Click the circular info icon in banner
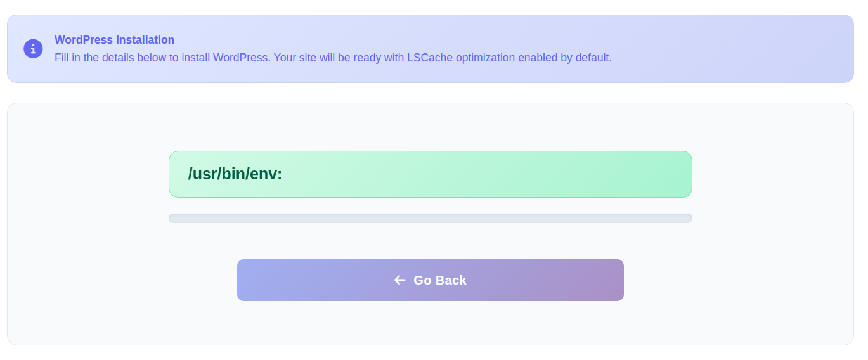 pyautogui.click(x=33, y=49)
